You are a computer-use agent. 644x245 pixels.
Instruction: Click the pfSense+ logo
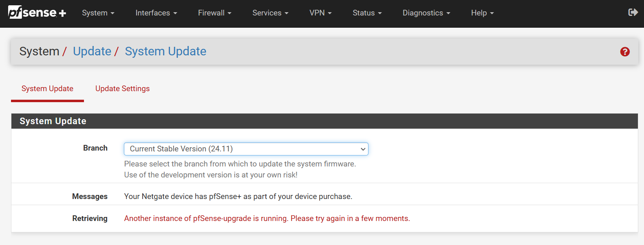[37, 13]
